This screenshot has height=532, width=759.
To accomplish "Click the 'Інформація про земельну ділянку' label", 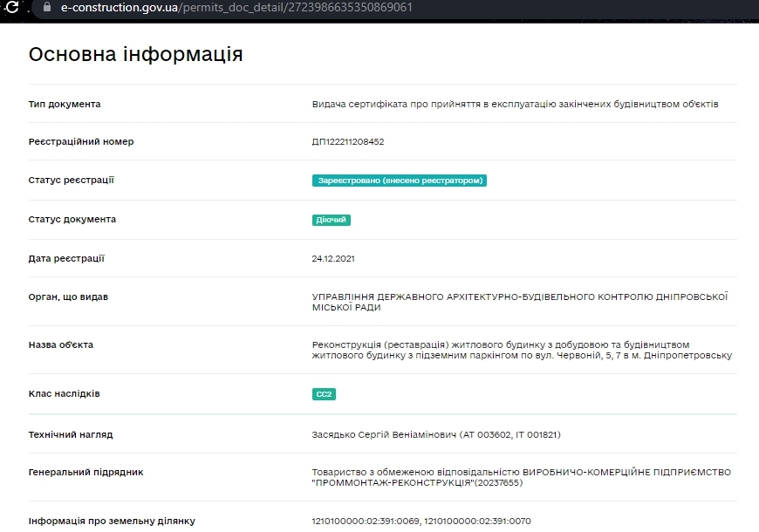I will coord(112,521).
